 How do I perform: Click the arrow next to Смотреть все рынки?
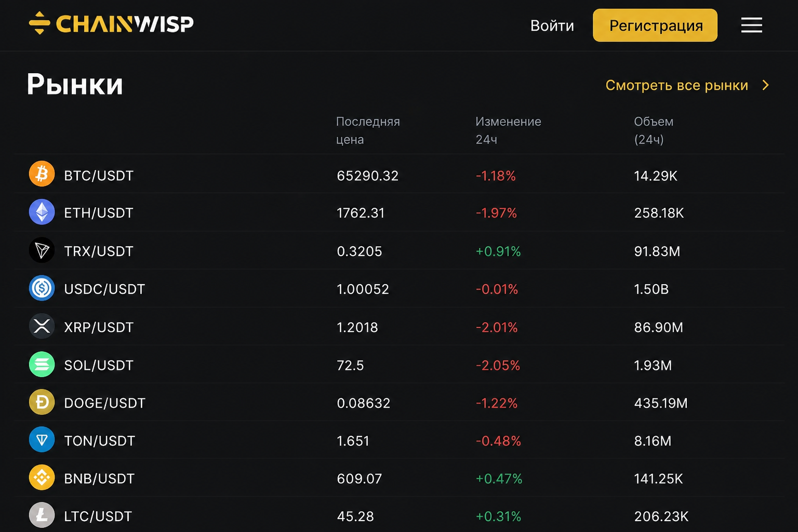[765, 85]
